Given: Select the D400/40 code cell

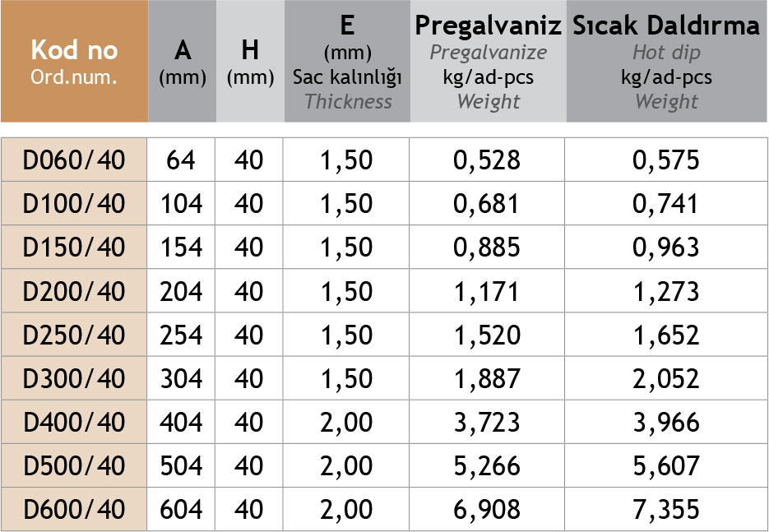Looking at the screenshot, I should click(74, 423).
